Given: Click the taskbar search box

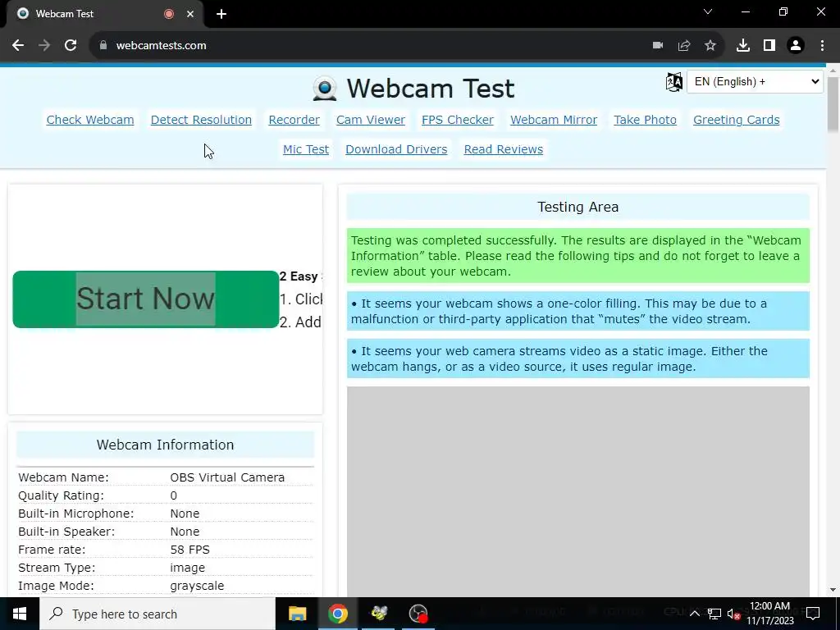Looking at the screenshot, I should point(157,614).
